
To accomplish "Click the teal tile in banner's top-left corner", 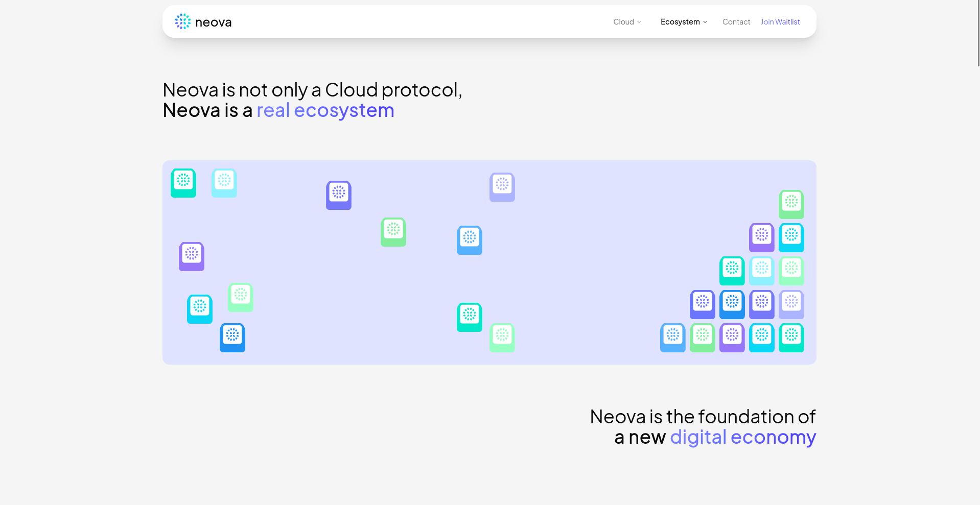I will pos(183,183).
